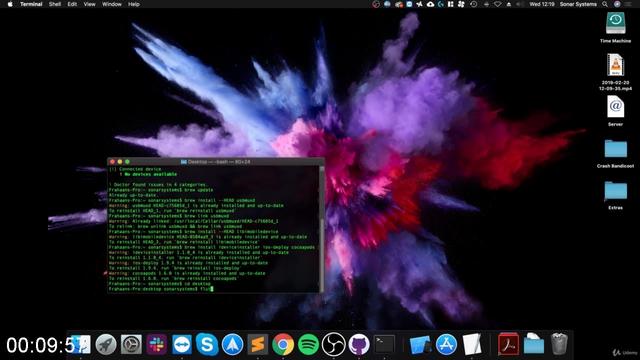
Task: Open the Time Machine menu bar icon
Action: point(473,4)
